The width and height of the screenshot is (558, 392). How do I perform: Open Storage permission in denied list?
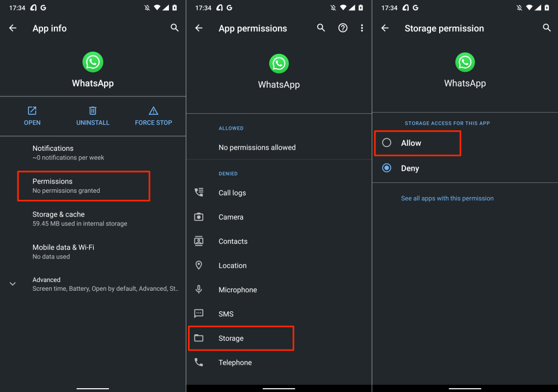(240, 338)
